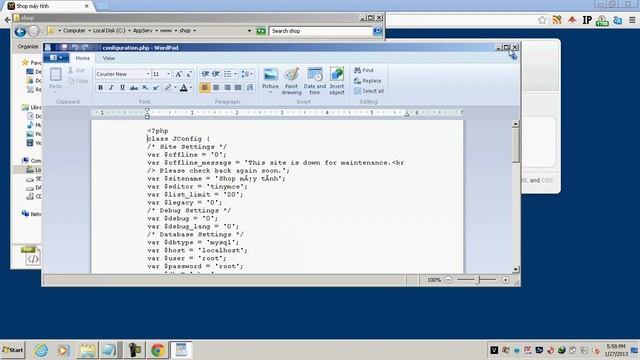The width and height of the screenshot is (640, 360).
Task: Click the IP extension icon in Chrome
Action: click(587, 20)
